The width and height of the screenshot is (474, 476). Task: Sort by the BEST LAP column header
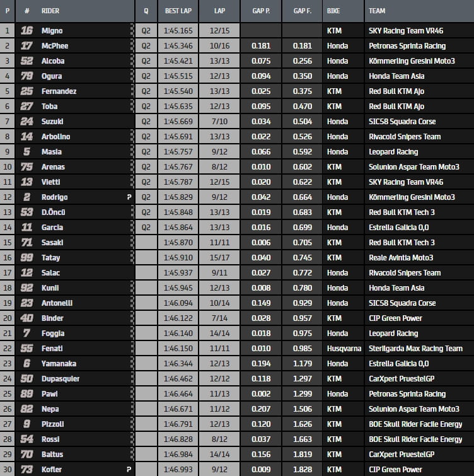[x=178, y=11]
